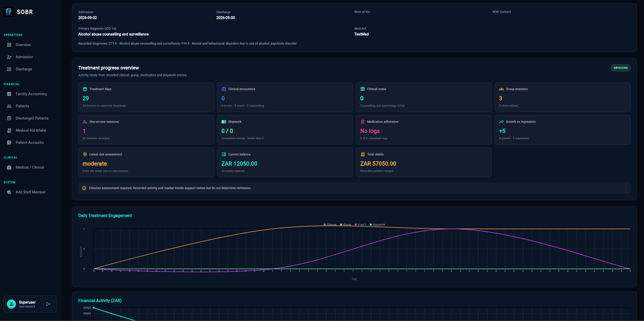Screen dimensions: 644x321
Task: Open the Overview dashboard icon
Action: 9,45
